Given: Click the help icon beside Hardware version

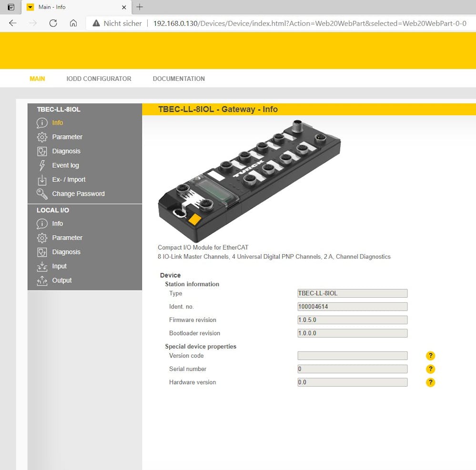Looking at the screenshot, I should 430,382.
